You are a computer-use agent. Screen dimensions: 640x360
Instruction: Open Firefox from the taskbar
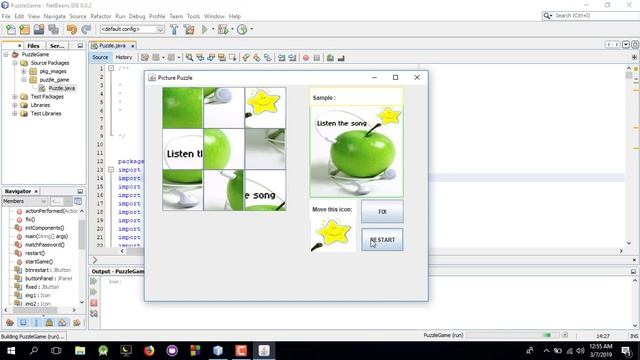149,351
